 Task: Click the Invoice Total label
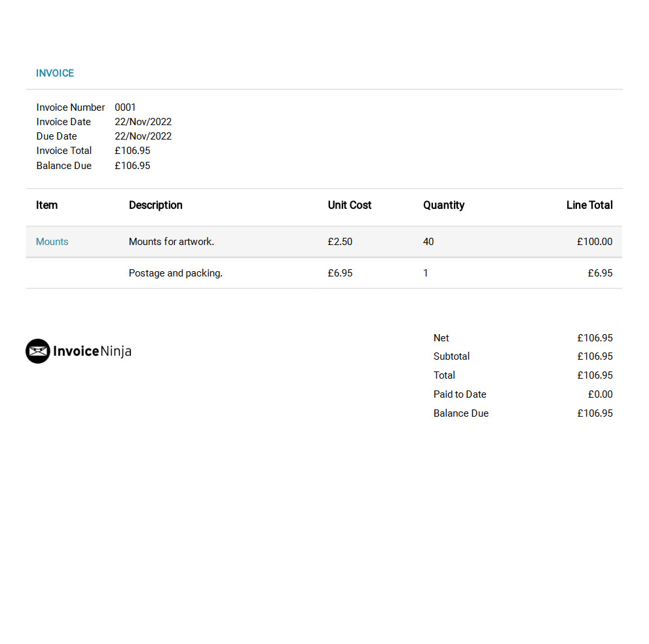(x=64, y=151)
